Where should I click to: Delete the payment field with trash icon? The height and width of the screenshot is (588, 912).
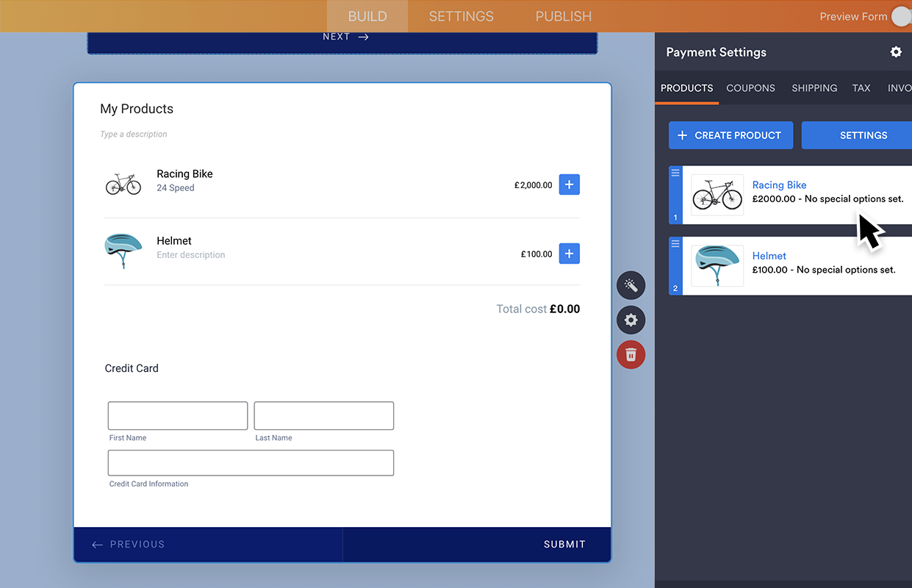pyautogui.click(x=631, y=355)
